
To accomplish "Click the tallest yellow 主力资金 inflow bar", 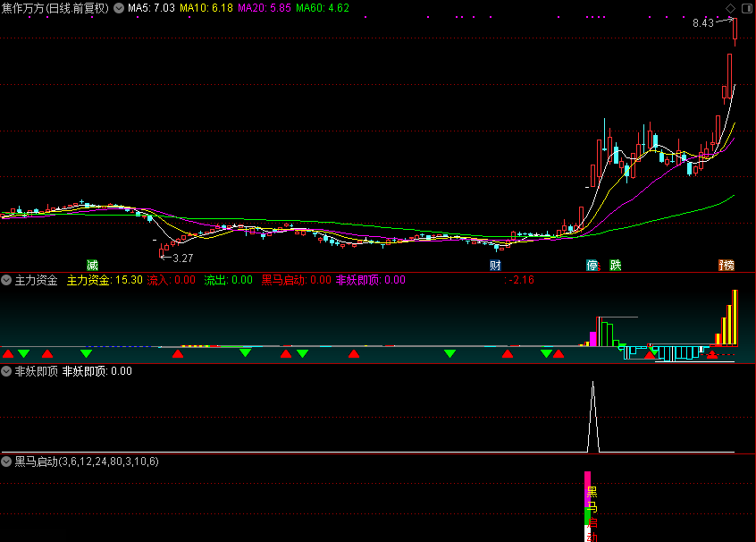I will point(735,318).
